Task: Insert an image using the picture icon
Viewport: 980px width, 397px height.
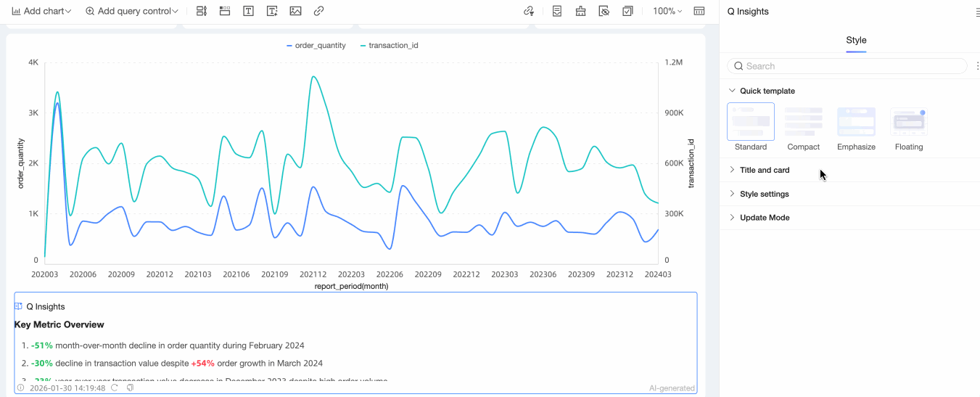Action: (295, 12)
